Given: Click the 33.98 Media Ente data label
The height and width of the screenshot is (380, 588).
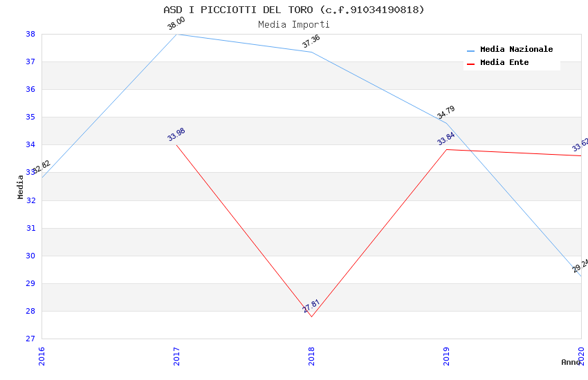Looking at the screenshot, I should [x=176, y=135].
